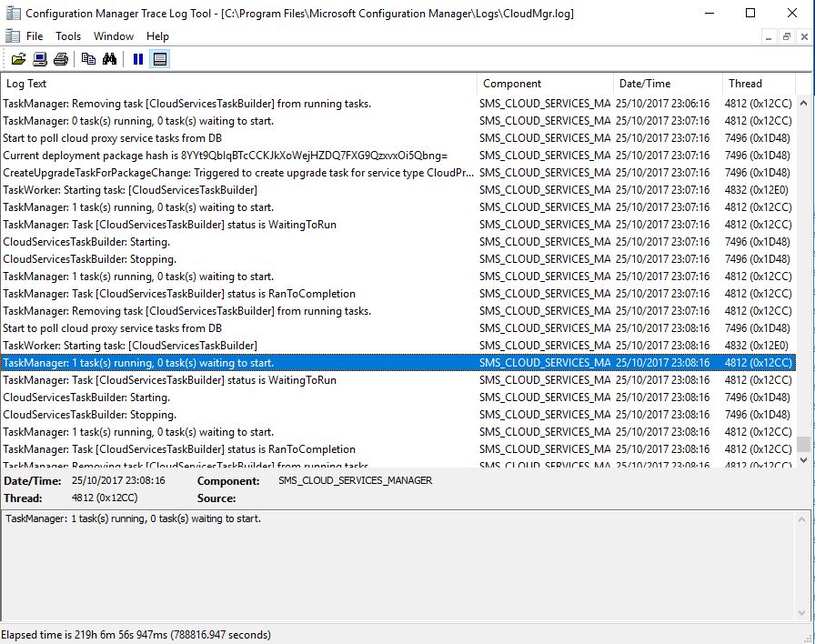Select '0 task(s) running, 0 task(s) waiting' row
The height and width of the screenshot is (644, 815).
point(398,121)
